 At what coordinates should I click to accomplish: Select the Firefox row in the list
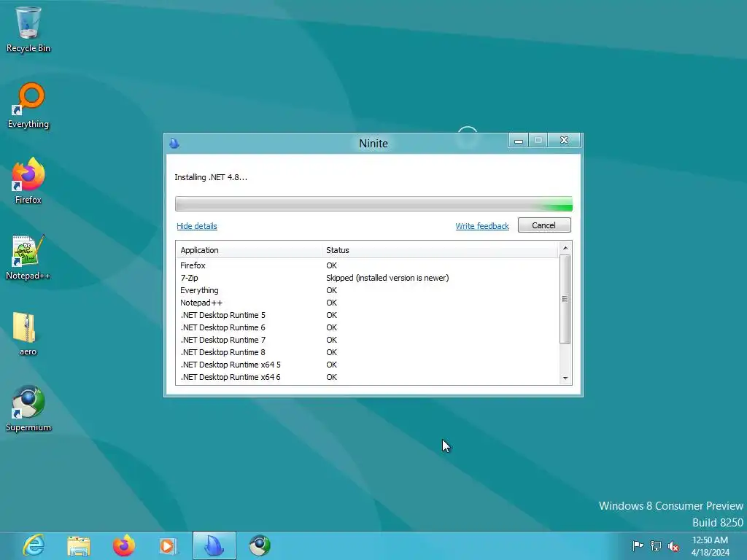click(368, 265)
